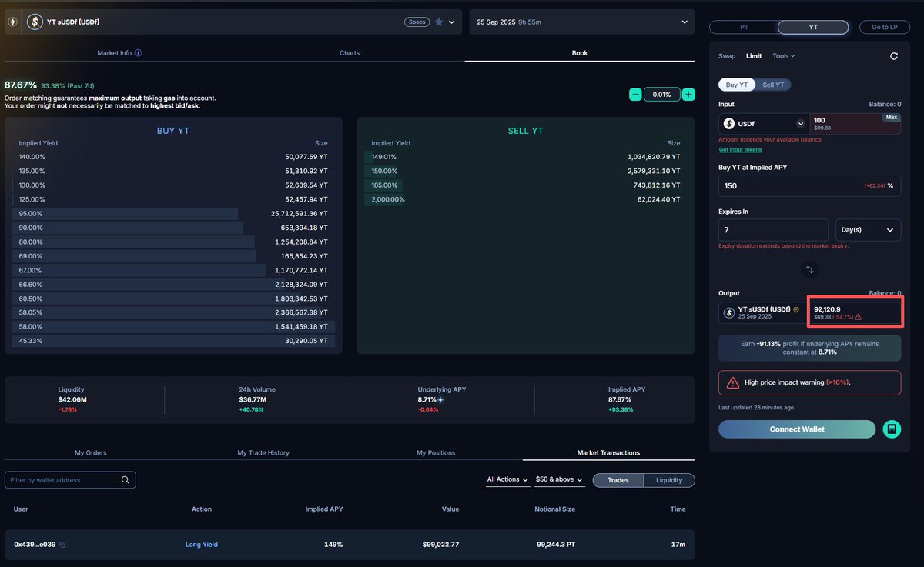Click the refresh icon in swap panel
Viewport: 924px width, 567px height.
[x=893, y=56]
